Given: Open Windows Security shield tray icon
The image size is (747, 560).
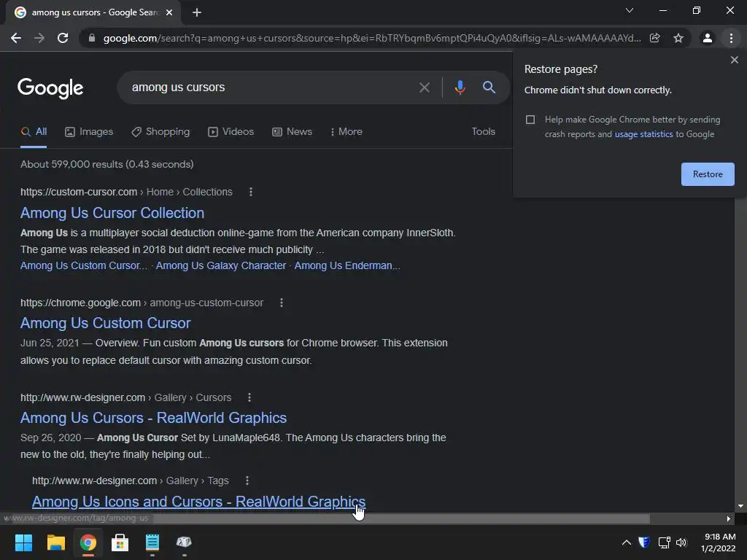Looking at the screenshot, I should pyautogui.click(x=644, y=542).
